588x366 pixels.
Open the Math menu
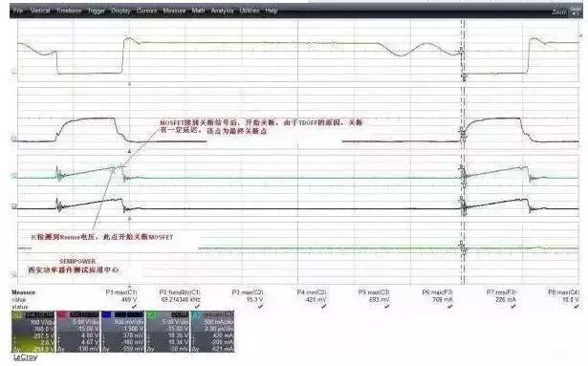point(198,11)
